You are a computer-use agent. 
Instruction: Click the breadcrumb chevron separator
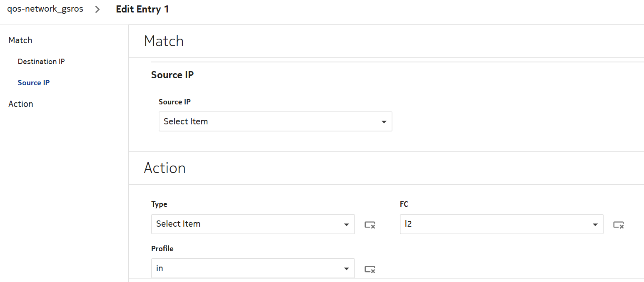click(x=97, y=10)
